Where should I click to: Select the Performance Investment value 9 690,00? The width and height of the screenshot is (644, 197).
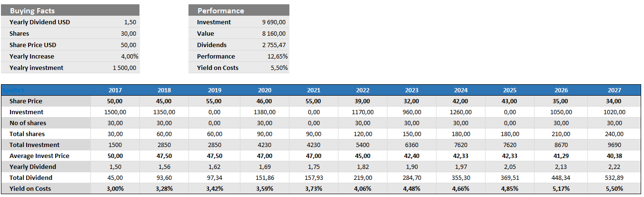click(274, 22)
